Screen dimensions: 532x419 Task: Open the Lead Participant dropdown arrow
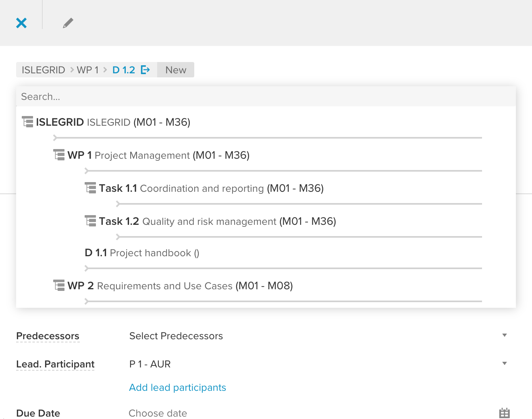(x=504, y=363)
